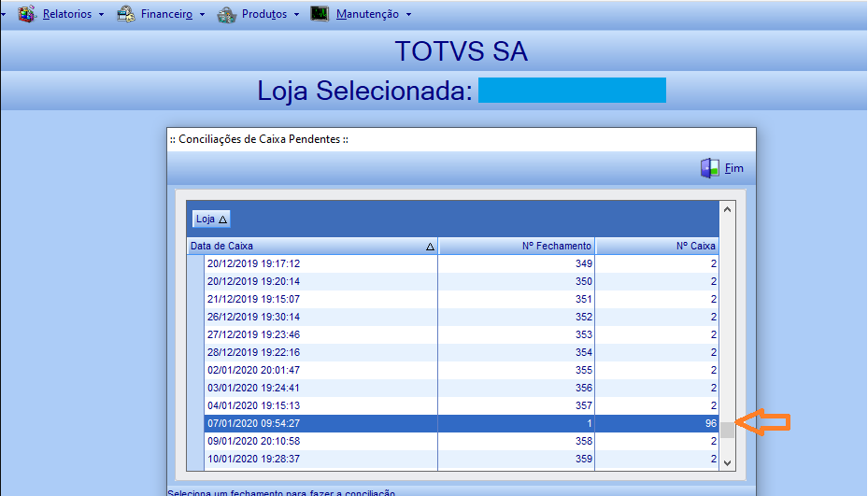Expand the Produtos dropdown arrow

[296, 14]
